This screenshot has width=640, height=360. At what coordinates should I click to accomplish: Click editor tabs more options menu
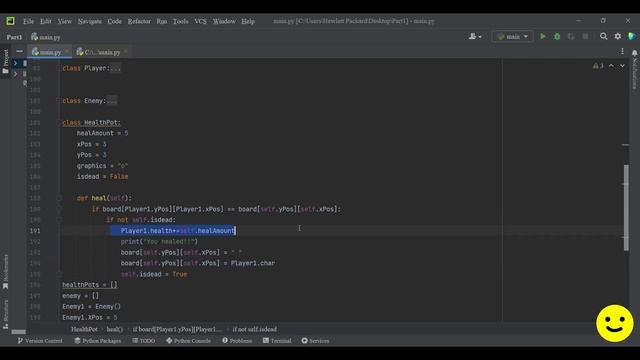622,51
